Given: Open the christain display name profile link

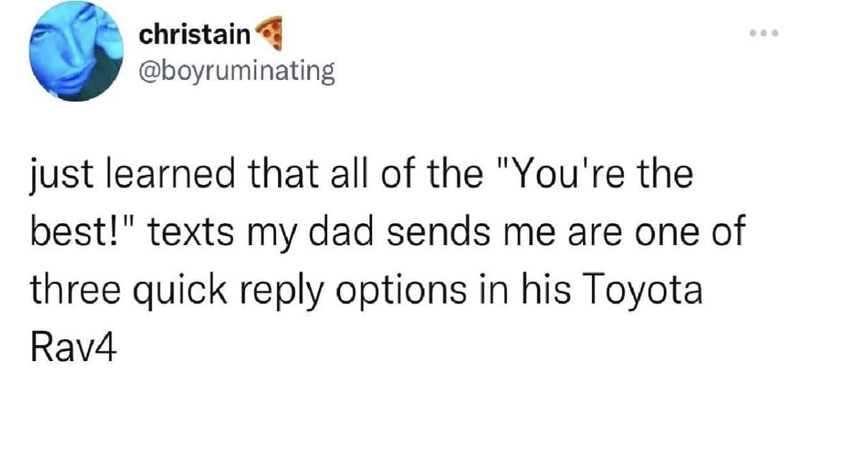Looking at the screenshot, I should pyautogui.click(x=195, y=34).
